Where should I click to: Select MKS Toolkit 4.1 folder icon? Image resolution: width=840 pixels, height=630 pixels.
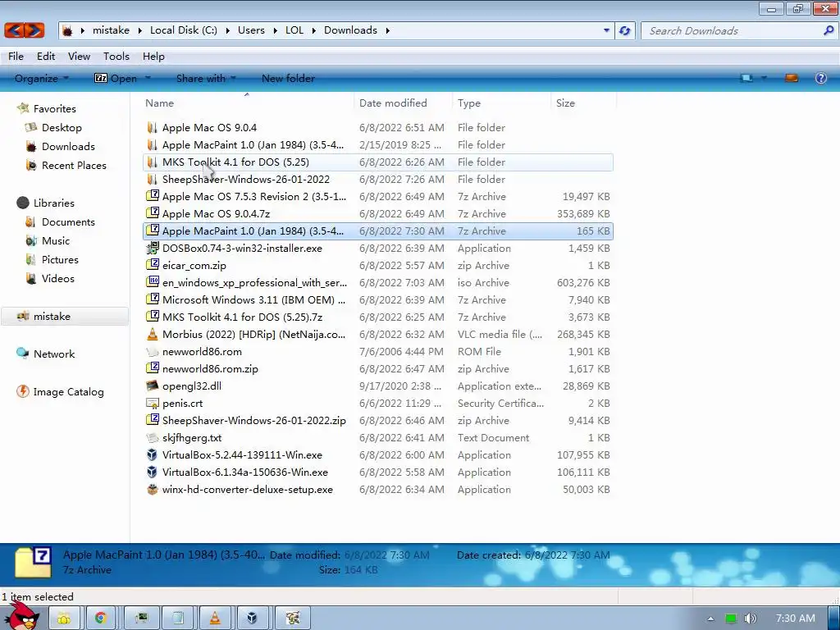[152, 162]
